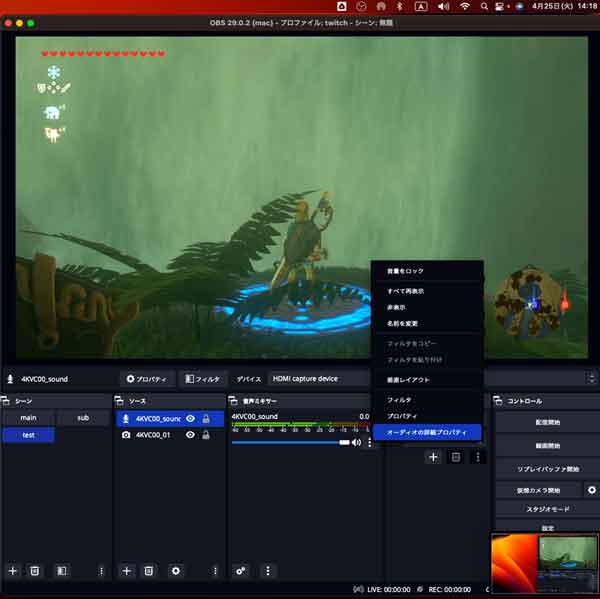Click REC: 00:00:00 status text

coord(449,589)
